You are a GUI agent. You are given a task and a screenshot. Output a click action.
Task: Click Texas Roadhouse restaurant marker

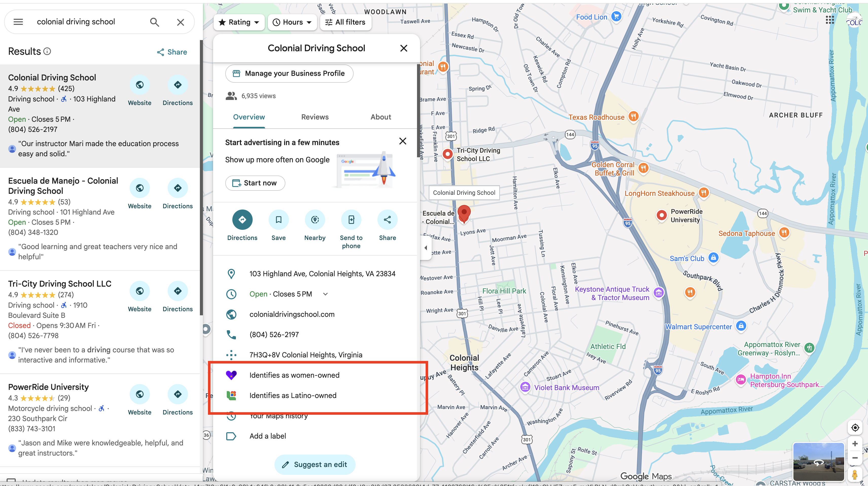click(633, 117)
